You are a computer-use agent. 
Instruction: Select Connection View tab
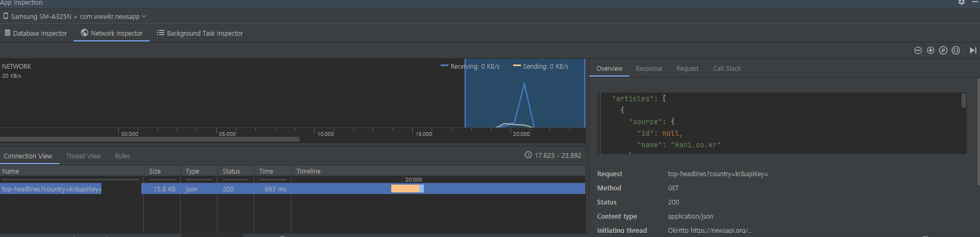pos(28,156)
